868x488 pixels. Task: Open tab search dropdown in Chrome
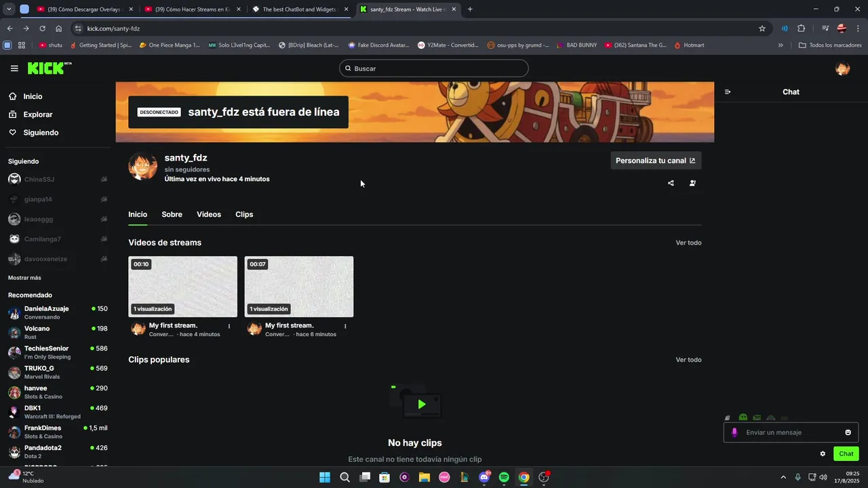coord(9,9)
